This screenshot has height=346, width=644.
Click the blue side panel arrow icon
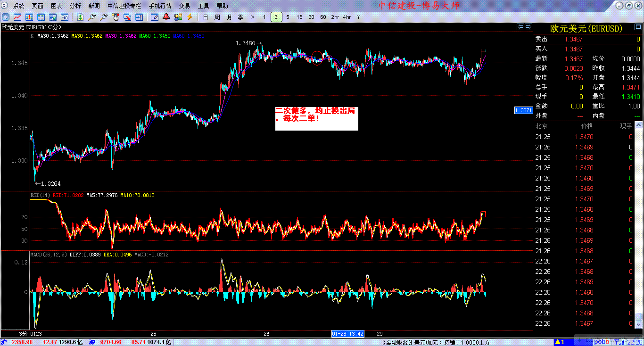point(139,17)
